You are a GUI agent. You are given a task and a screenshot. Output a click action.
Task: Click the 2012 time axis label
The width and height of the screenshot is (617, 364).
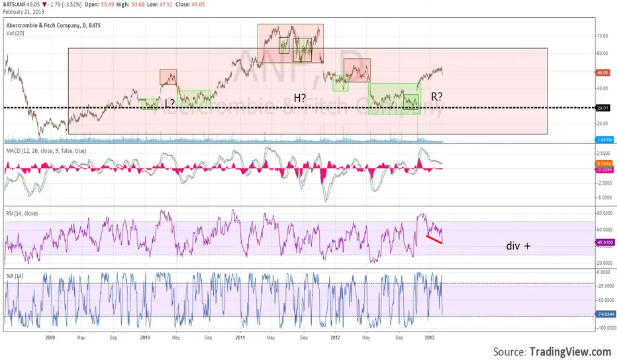click(335, 338)
